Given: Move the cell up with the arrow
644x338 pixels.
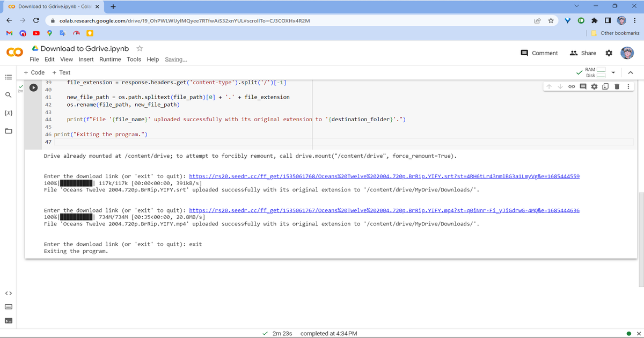Looking at the screenshot, I should point(548,86).
